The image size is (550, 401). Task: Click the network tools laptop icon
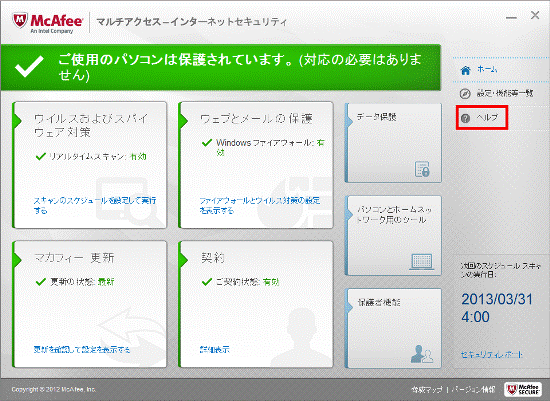tap(422, 262)
